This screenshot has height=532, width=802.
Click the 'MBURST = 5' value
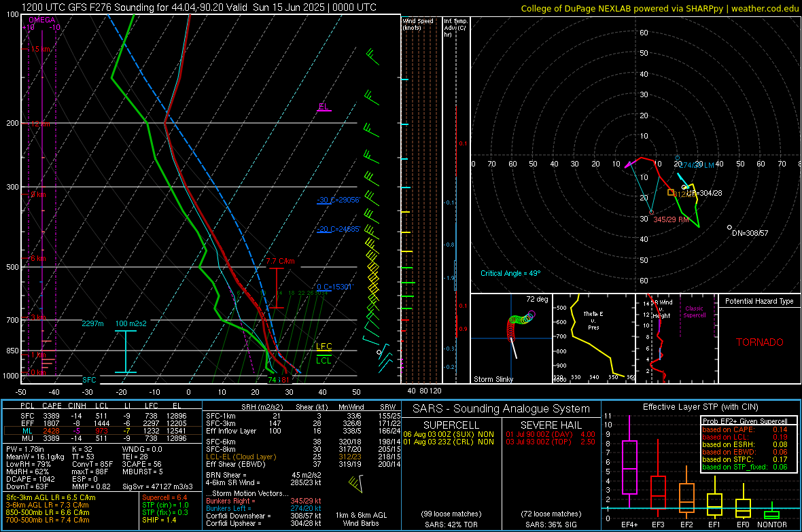tap(142, 472)
